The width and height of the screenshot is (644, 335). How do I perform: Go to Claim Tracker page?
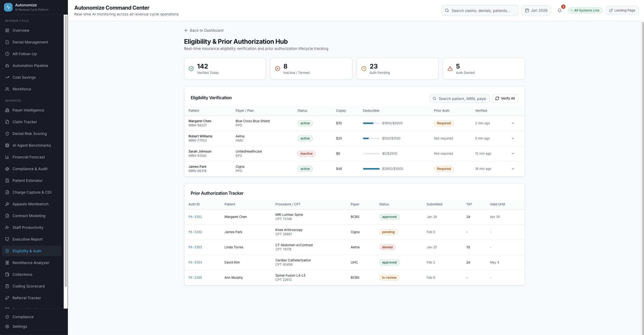tap(25, 122)
